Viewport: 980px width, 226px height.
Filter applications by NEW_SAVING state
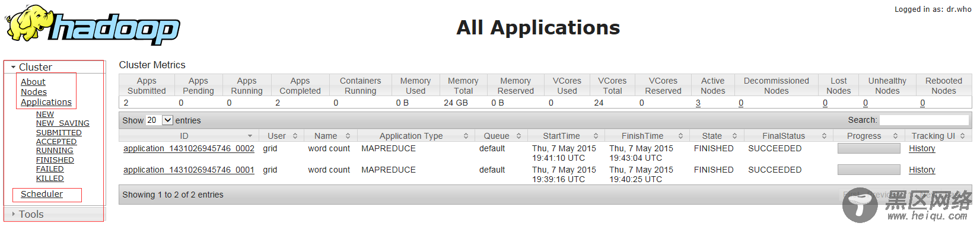[x=63, y=123]
